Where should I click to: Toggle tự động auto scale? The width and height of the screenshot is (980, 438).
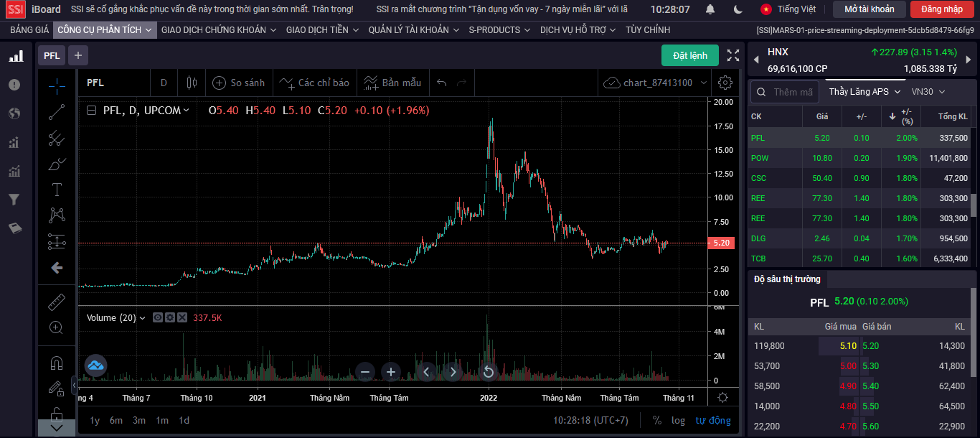point(713,420)
